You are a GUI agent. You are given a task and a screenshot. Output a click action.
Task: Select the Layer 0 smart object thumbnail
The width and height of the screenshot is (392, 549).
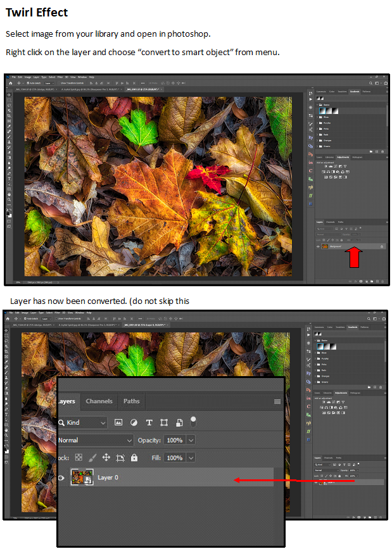pyautogui.click(x=82, y=477)
